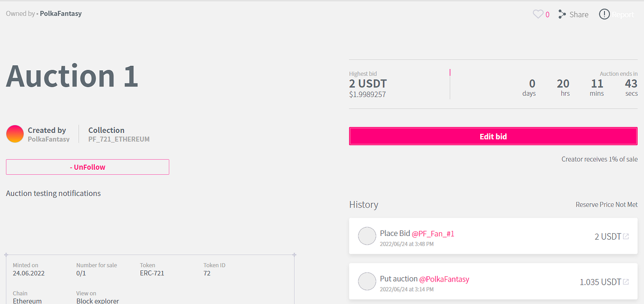This screenshot has width=644, height=304.
Task: Click the heart like icon
Action: [538, 14]
